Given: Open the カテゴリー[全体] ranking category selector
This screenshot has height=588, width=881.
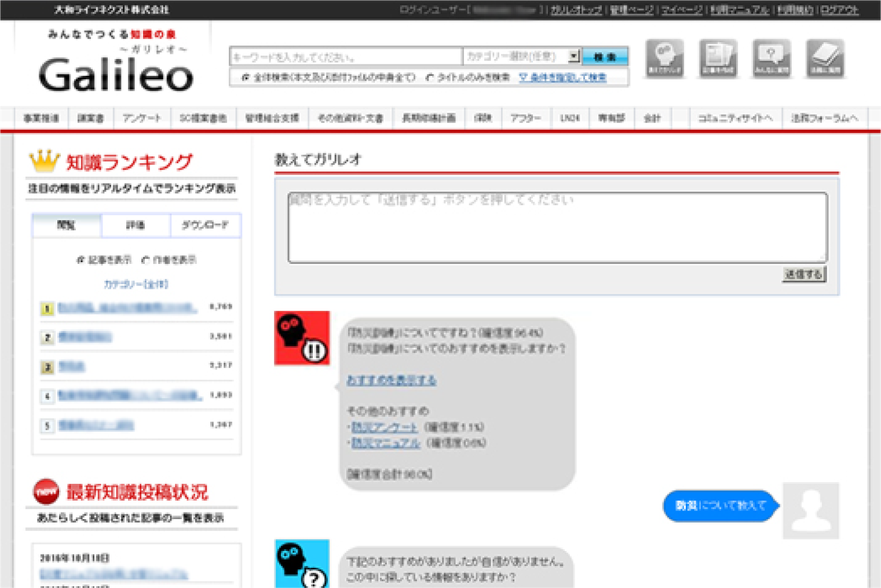Looking at the screenshot, I should point(136,285).
